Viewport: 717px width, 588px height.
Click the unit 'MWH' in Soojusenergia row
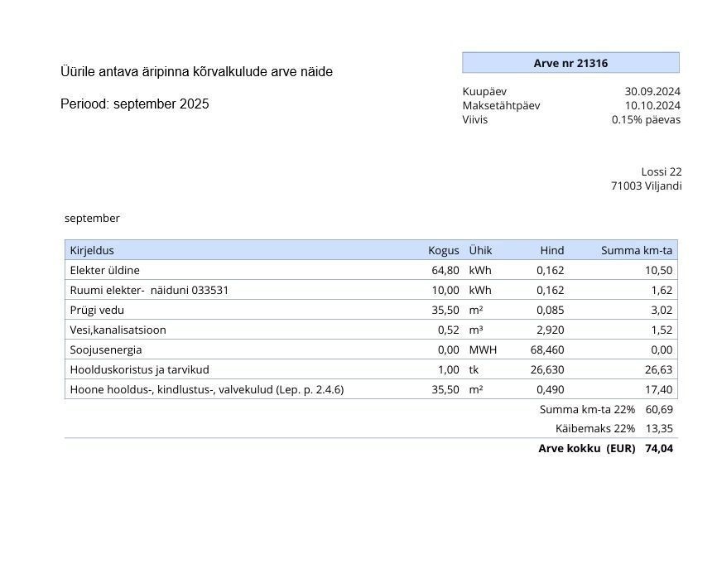(483, 349)
